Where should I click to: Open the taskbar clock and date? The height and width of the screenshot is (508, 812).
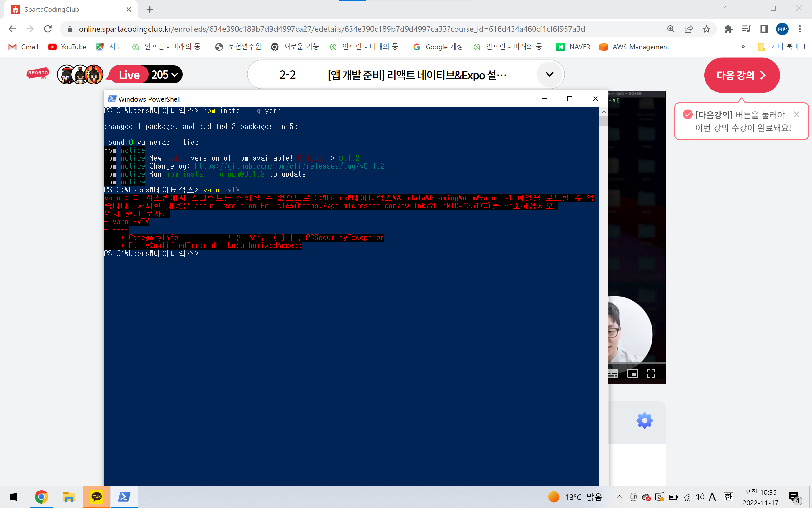[760, 497]
